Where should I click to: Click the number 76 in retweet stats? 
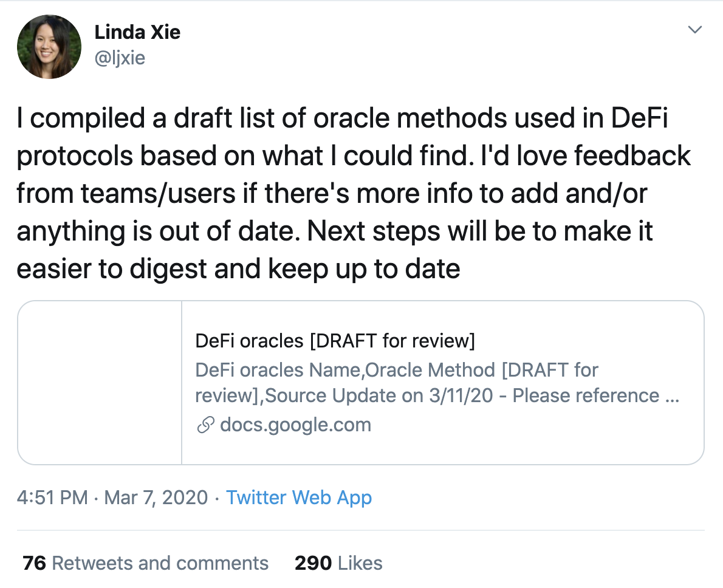tap(35, 562)
